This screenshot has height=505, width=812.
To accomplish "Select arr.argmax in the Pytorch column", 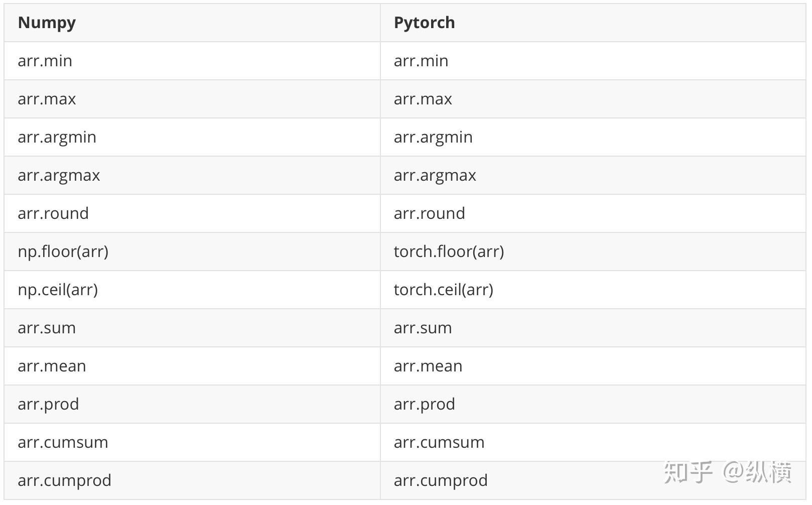I will [x=435, y=175].
